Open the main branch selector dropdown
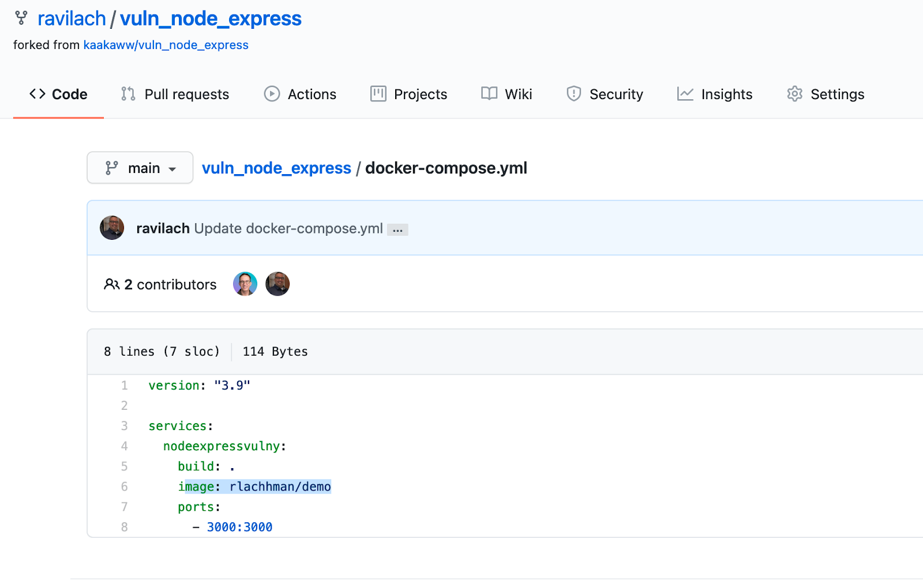The height and width of the screenshot is (588, 923). click(140, 168)
